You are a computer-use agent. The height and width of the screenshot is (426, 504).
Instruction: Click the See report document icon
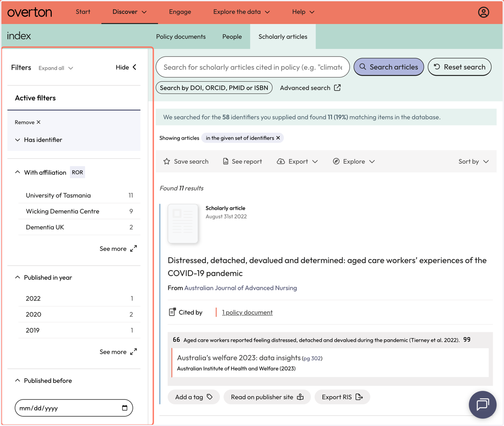tap(226, 162)
